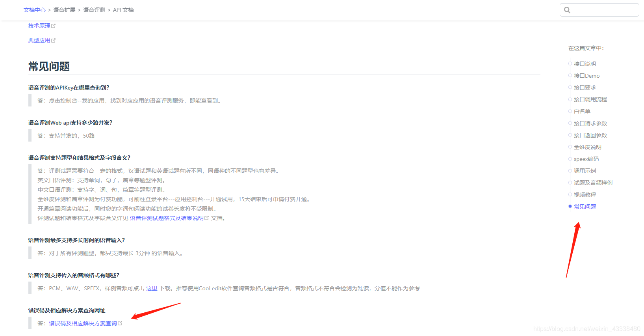
Task: Jump to 白名单 section
Action: [x=582, y=111]
